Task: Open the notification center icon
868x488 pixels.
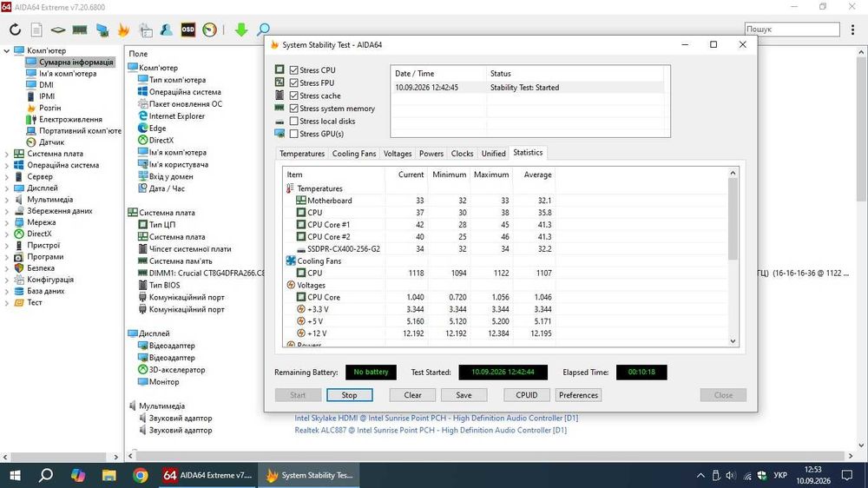Action: coord(847,475)
